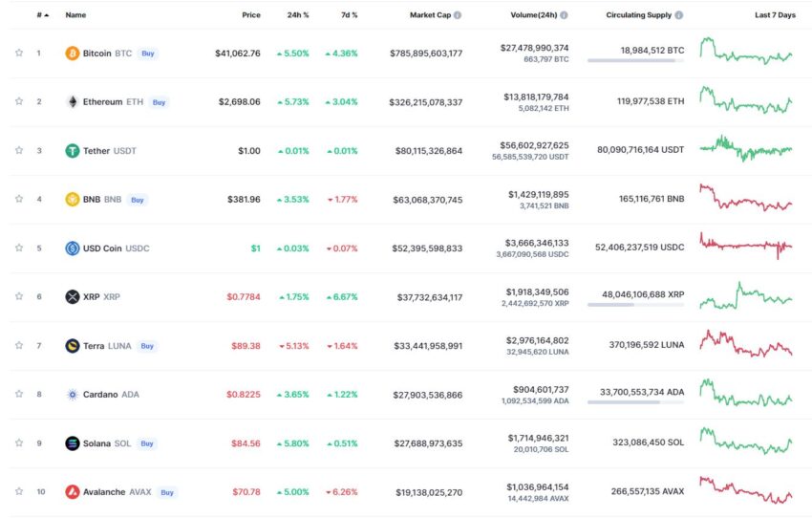The image size is (812, 518).
Task: Open the Terra LUNA logo
Action: [x=72, y=346]
